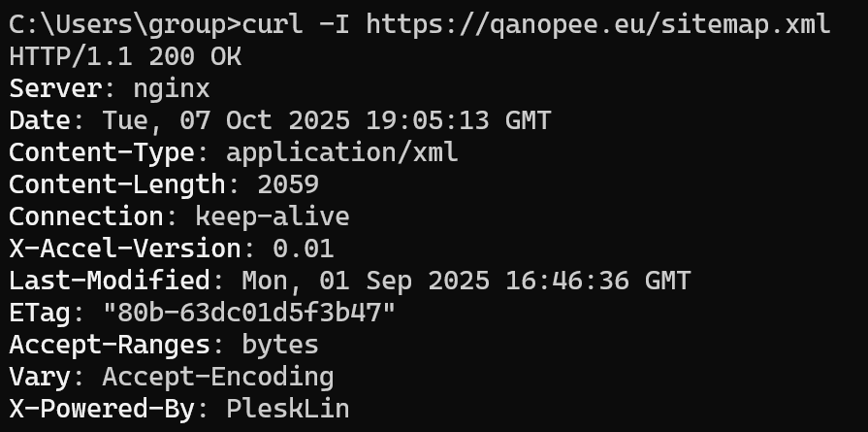Screen dimensions: 868x432
Task: Click the X-Powered-By header label
Action: point(101,409)
